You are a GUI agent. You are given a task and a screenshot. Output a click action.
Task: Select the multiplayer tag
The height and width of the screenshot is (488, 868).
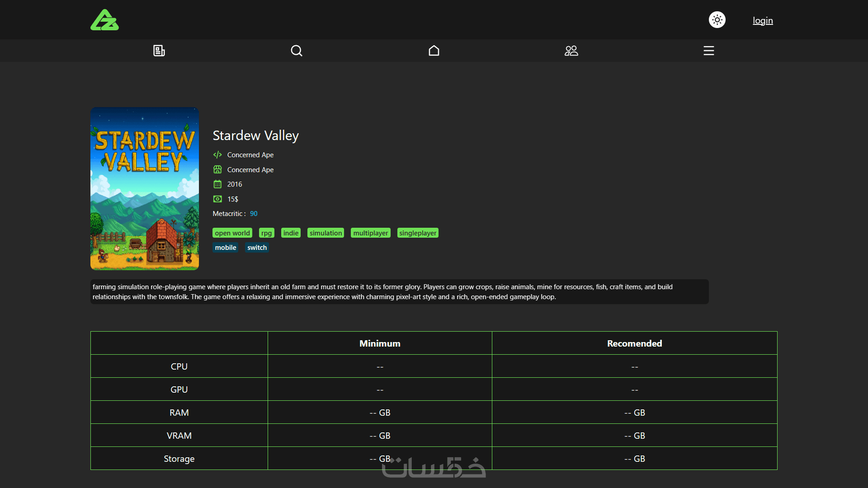(370, 233)
